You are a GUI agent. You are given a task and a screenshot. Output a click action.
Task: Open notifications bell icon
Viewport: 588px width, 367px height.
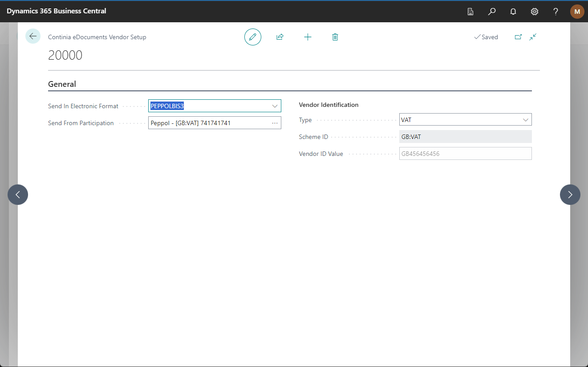click(513, 12)
